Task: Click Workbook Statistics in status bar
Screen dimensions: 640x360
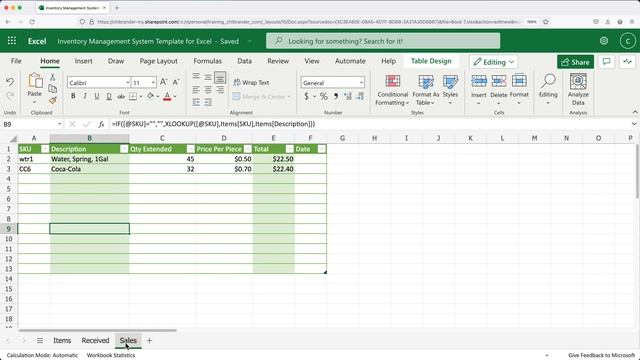Action: point(111,355)
